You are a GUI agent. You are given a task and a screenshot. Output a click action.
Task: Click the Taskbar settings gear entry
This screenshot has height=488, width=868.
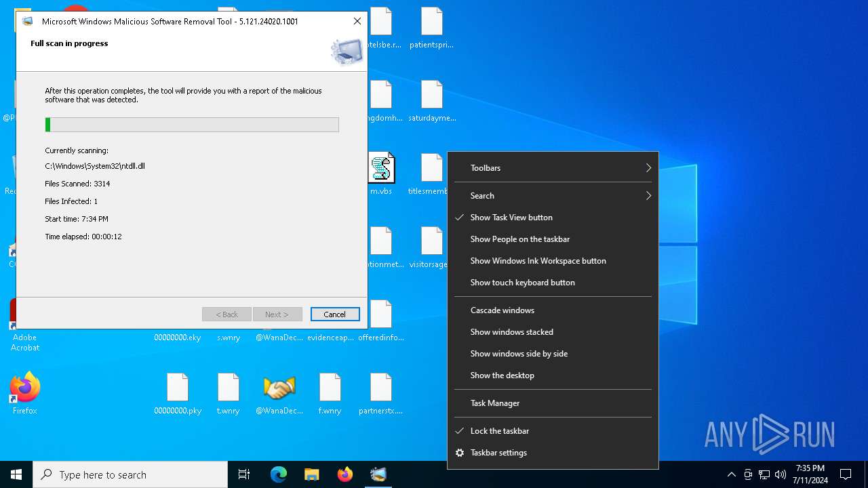(553, 453)
